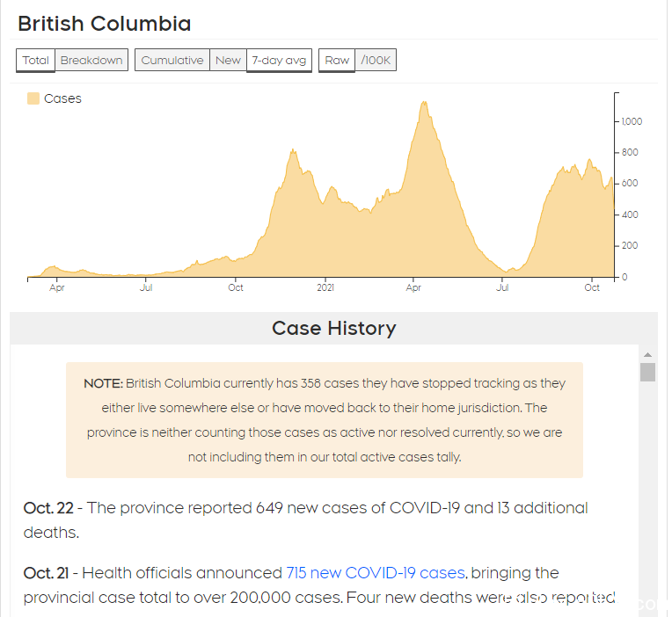Switch to per 100K display
The height and width of the screenshot is (617, 672).
[x=376, y=60]
